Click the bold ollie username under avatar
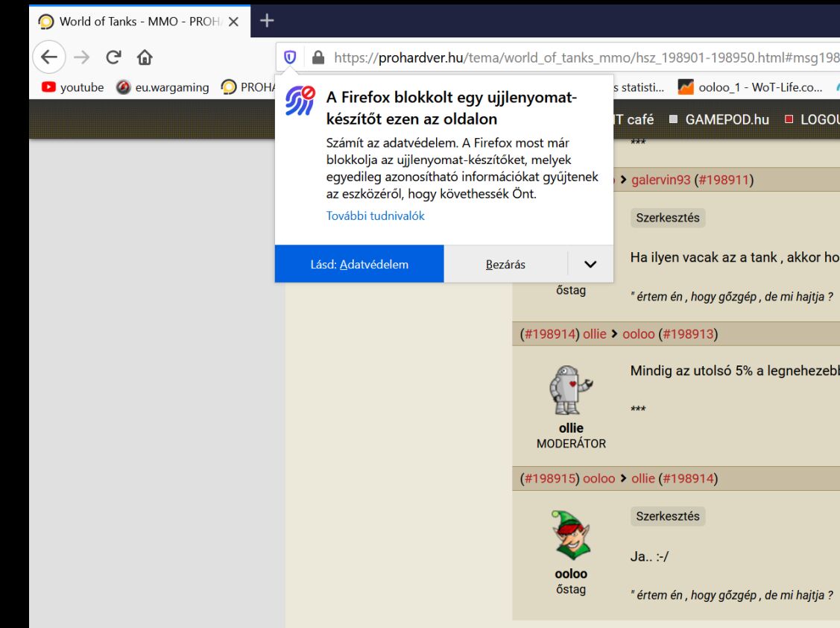The image size is (840, 628). 571,428
